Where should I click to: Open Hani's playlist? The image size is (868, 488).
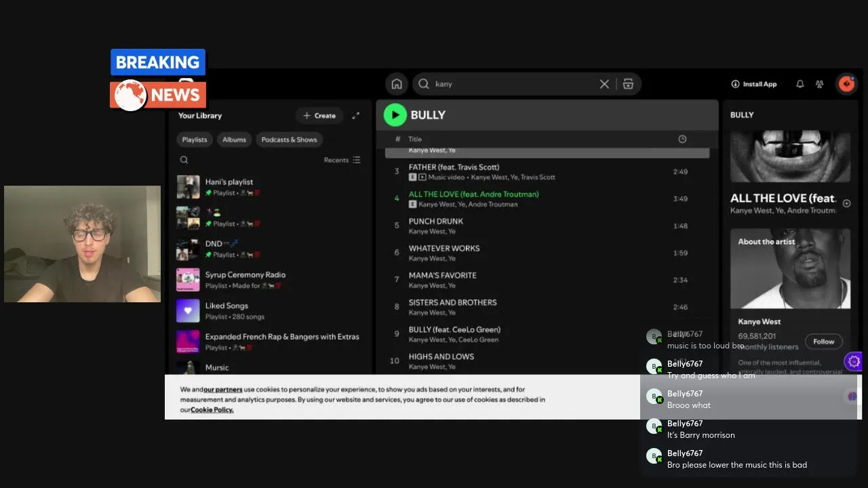click(270, 187)
